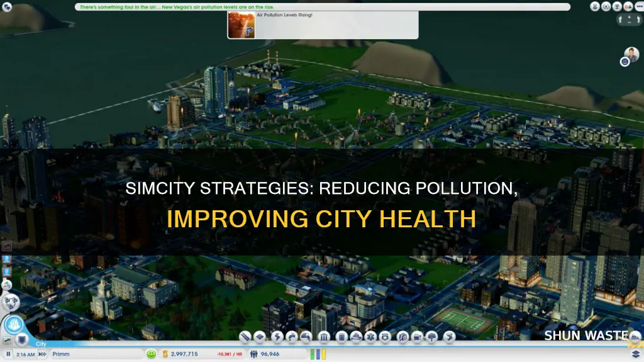Open the Air Pollution Levels Rising alert thumbnail
The width and height of the screenshot is (644, 362).
coord(241,26)
